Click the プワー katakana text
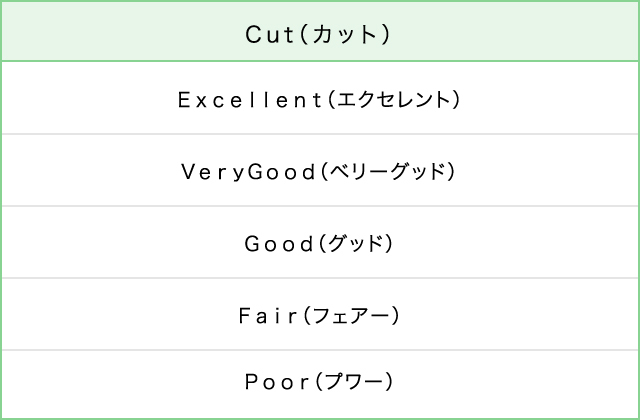This screenshot has height=420, width=640. tap(354, 381)
